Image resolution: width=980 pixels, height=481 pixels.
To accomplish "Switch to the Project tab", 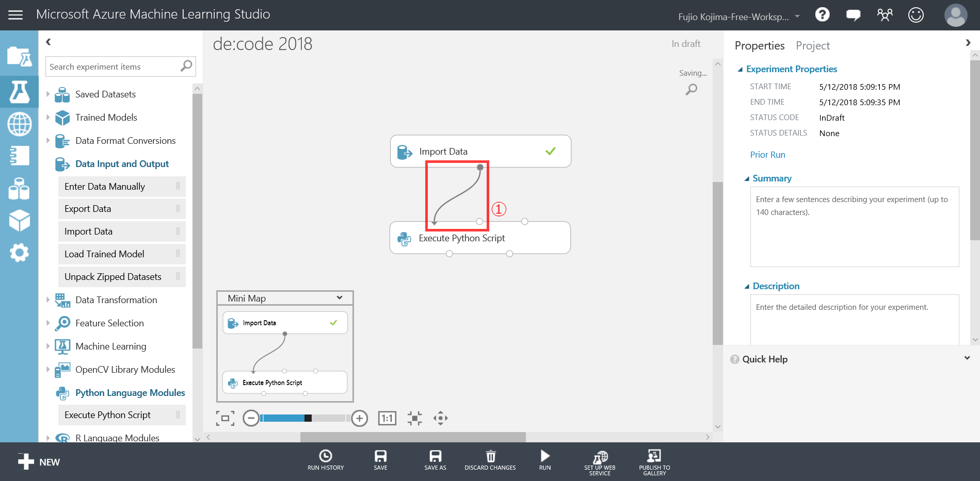I will (813, 45).
